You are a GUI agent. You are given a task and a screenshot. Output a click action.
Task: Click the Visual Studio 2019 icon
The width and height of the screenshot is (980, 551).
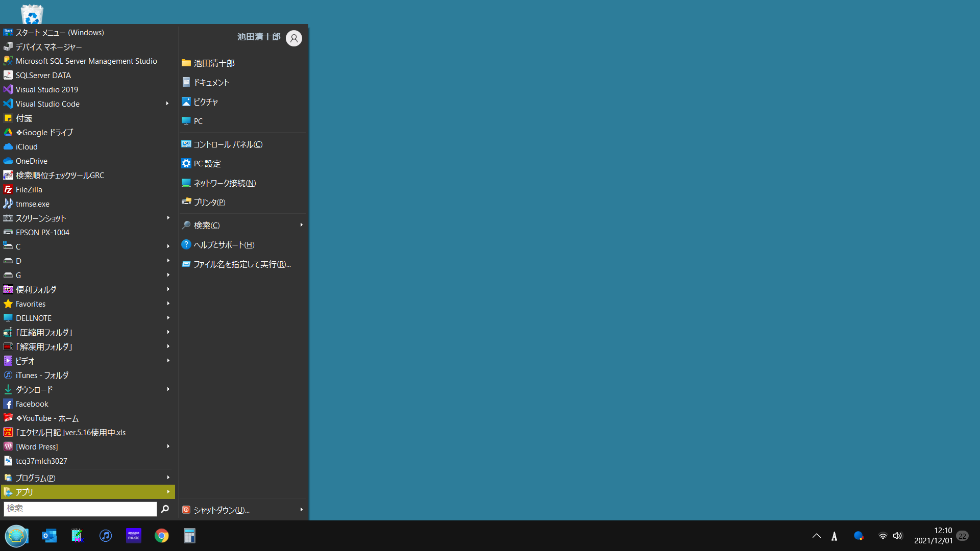tap(8, 89)
